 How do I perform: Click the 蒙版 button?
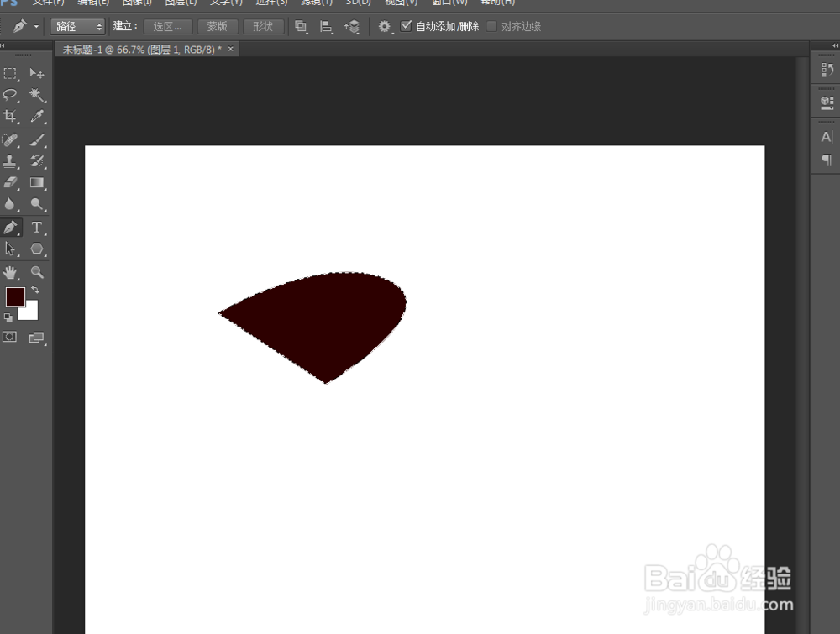click(218, 26)
